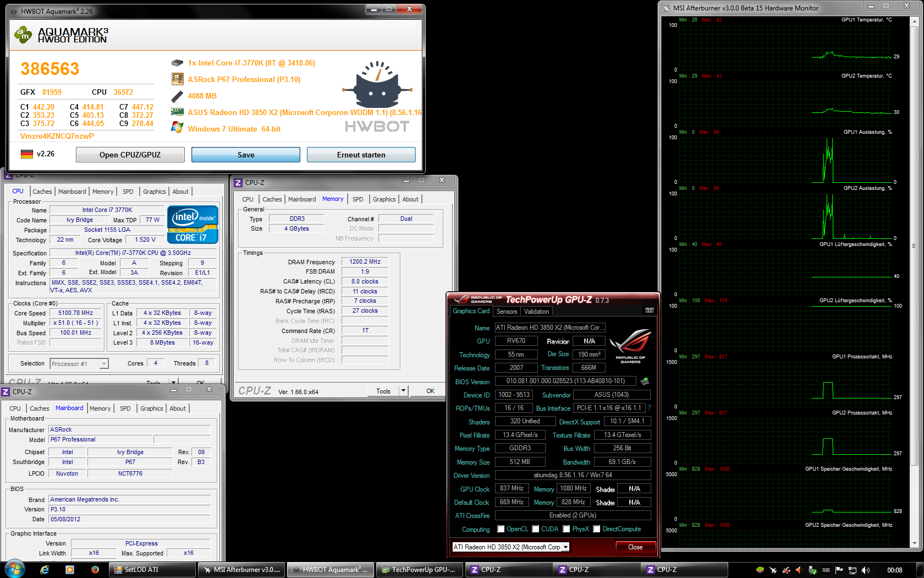
Task: Click the Bus Interface question mark in GPU-Z
Action: 649,408
